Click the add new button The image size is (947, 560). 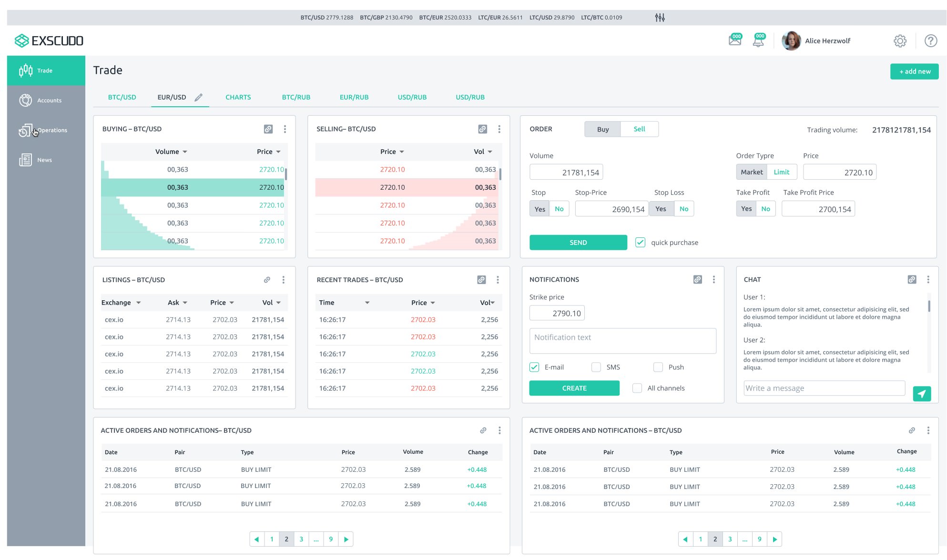click(x=914, y=71)
